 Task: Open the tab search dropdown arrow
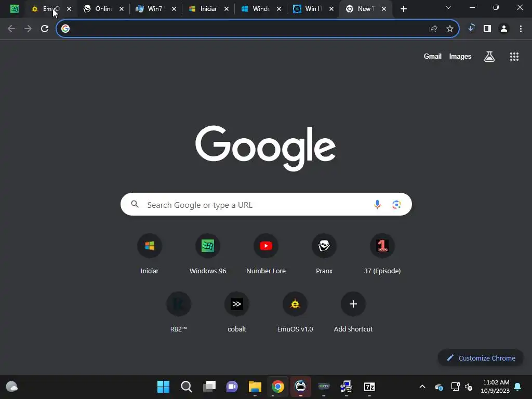tap(448, 7)
